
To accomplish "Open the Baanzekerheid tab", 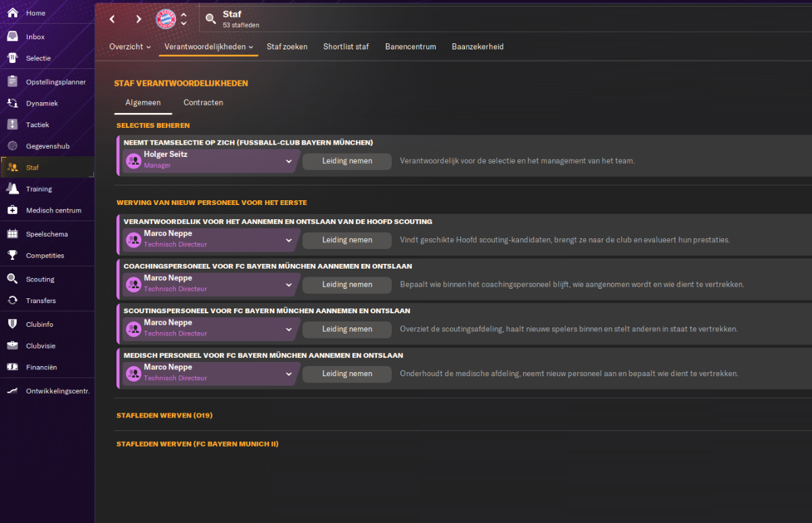I will click(478, 47).
